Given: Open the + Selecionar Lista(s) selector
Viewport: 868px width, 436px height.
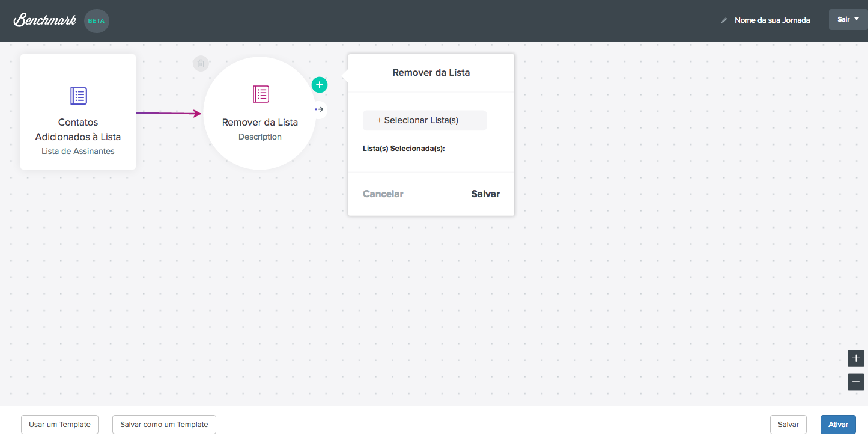Looking at the screenshot, I should coord(424,120).
